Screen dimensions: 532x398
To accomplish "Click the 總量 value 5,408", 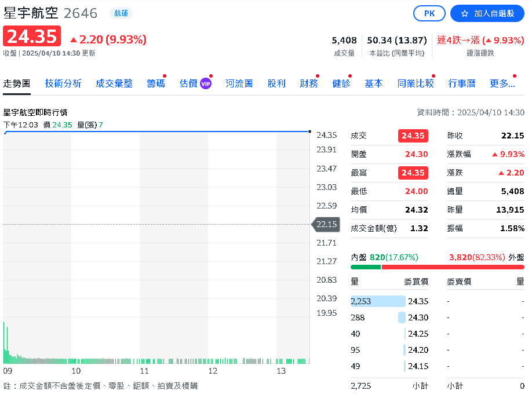I will click(x=513, y=191).
